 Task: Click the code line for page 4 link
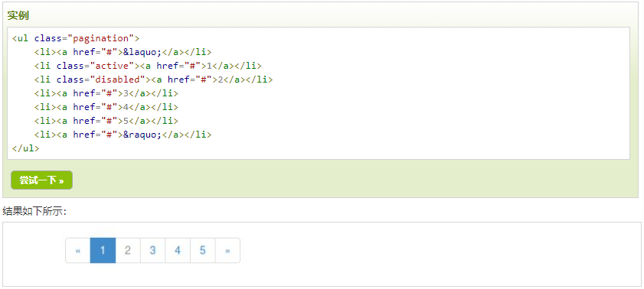(x=106, y=107)
